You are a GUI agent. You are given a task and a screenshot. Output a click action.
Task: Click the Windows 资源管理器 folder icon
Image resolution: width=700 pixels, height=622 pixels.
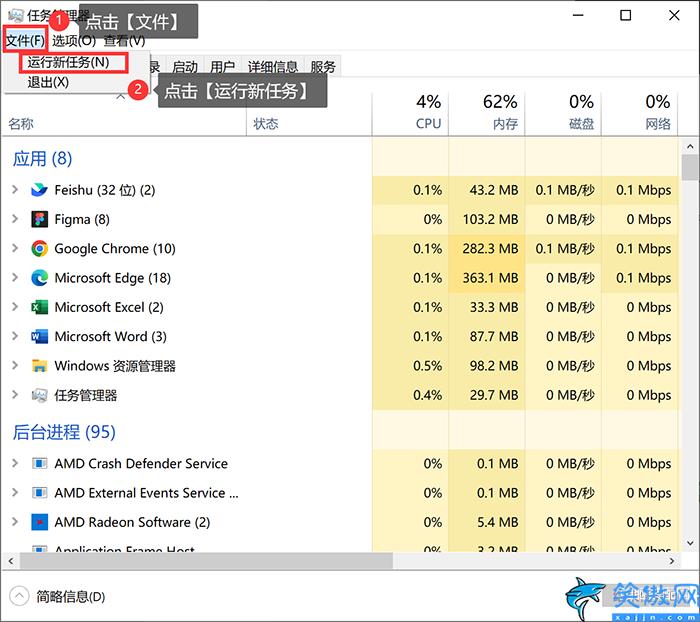[x=39, y=366]
